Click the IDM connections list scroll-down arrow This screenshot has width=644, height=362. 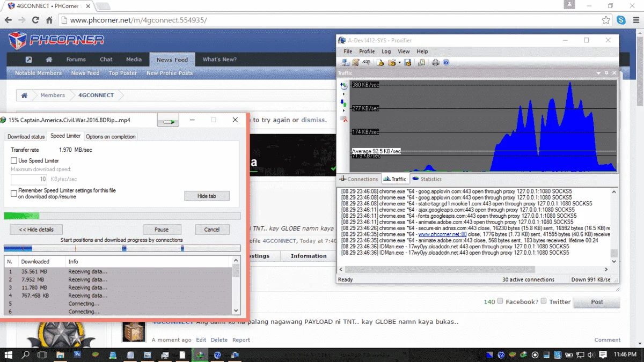coord(236,311)
